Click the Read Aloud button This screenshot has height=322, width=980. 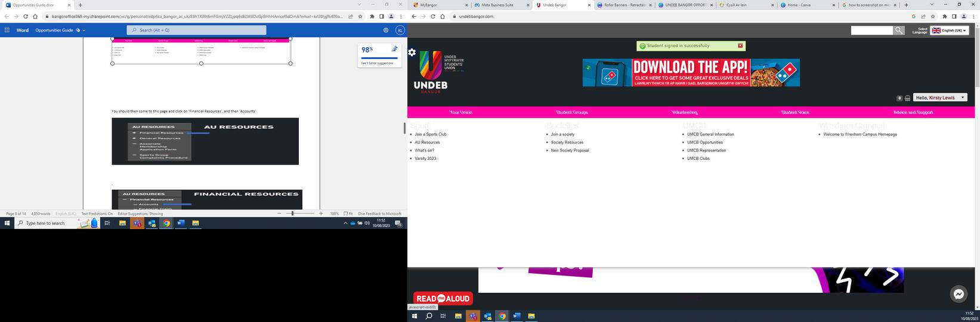(443, 298)
